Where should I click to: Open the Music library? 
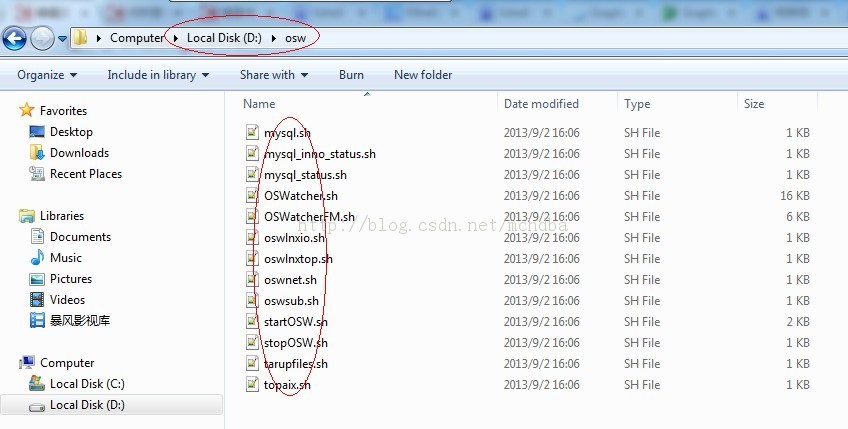click(65, 258)
